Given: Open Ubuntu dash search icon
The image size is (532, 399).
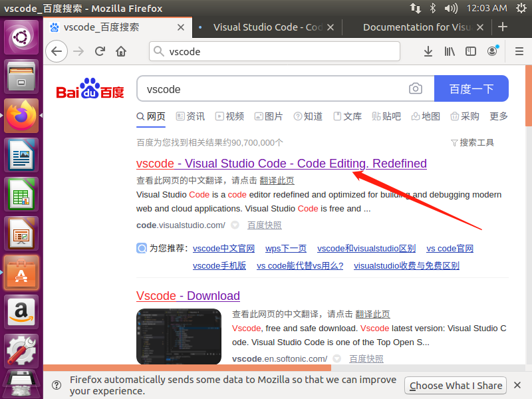Looking at the screenshot, I should 21,37.
